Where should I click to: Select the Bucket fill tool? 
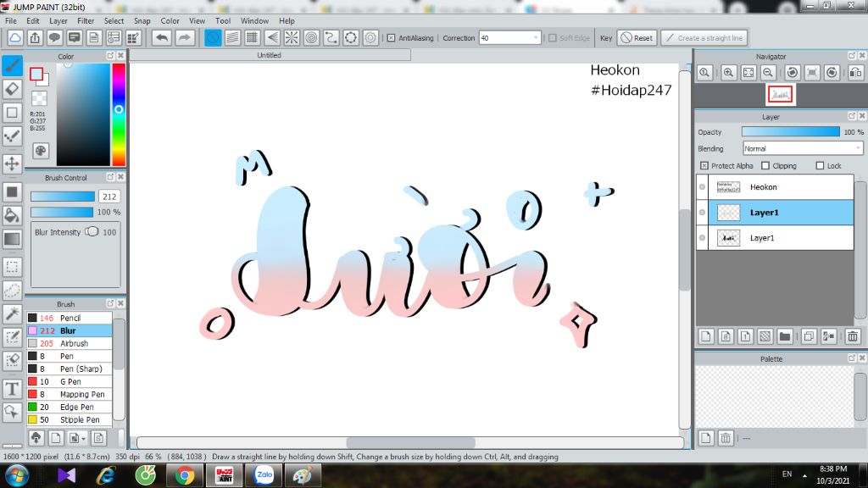tap(12, 215)
